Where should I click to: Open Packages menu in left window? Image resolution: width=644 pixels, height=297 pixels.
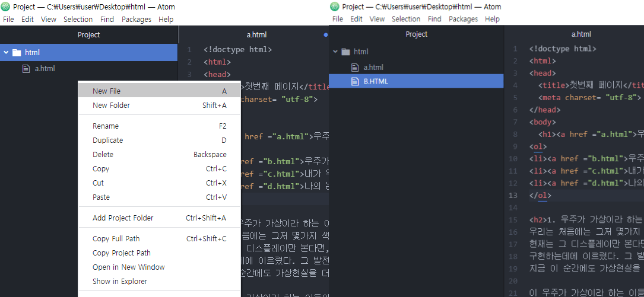pos(137,20)
